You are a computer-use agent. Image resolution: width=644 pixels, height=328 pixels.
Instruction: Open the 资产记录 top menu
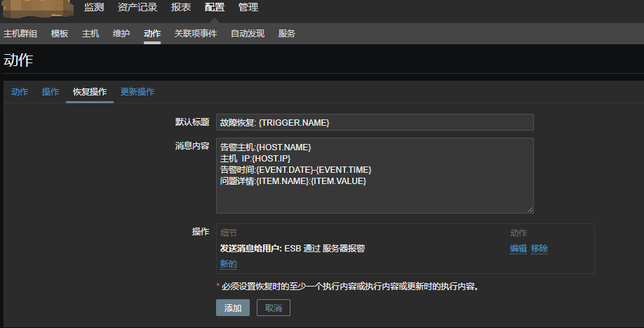tap(137, 8)
